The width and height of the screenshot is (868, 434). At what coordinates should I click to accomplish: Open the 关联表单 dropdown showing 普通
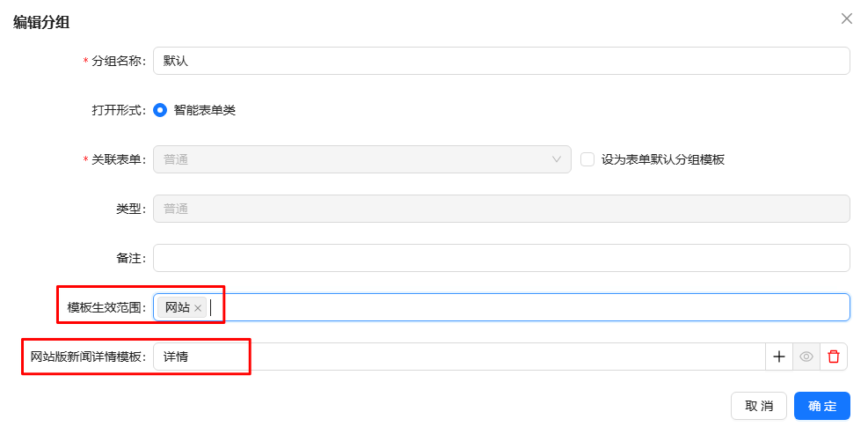pos(352,159)
